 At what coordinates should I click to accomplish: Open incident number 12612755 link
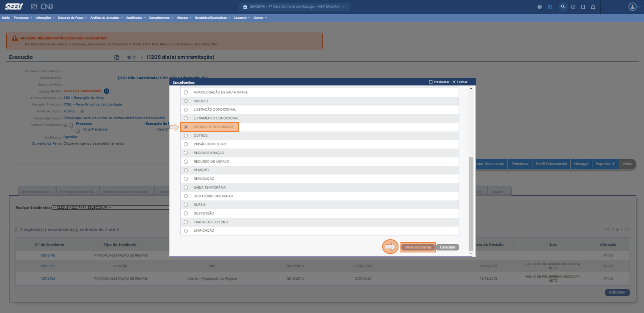[48, 266]
